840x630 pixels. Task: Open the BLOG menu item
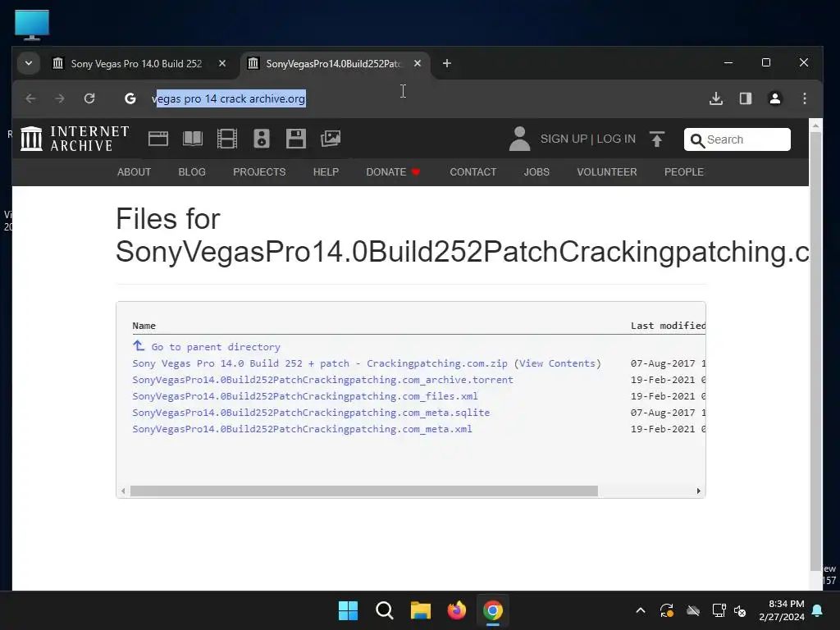pyautogui.click(x=192, y=172)
